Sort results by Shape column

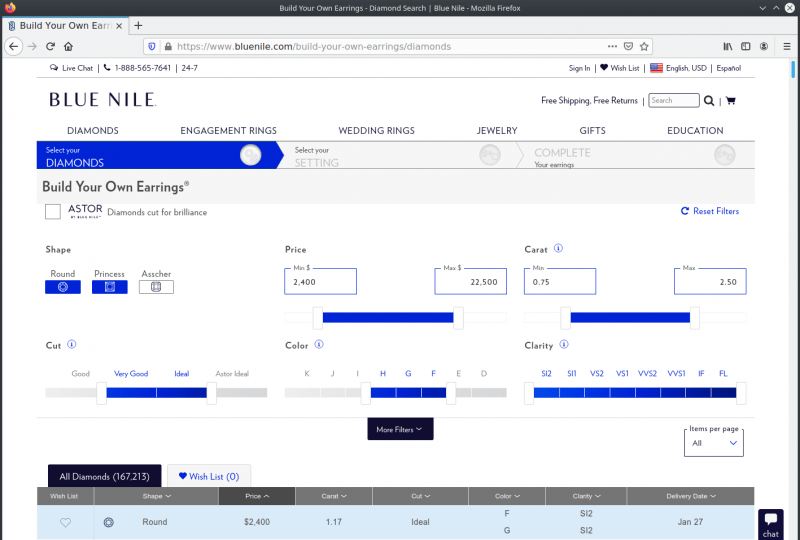click(157, 496)
